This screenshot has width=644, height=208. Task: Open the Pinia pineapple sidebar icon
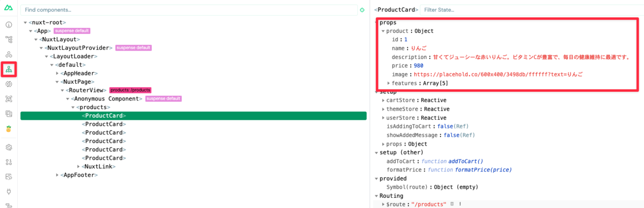[9, 129]
